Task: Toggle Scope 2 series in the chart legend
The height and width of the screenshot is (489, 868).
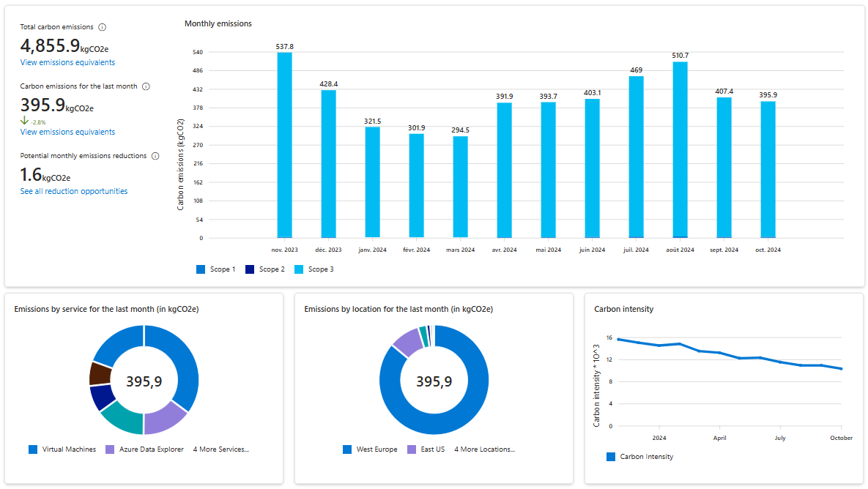Action: (250, 269)
